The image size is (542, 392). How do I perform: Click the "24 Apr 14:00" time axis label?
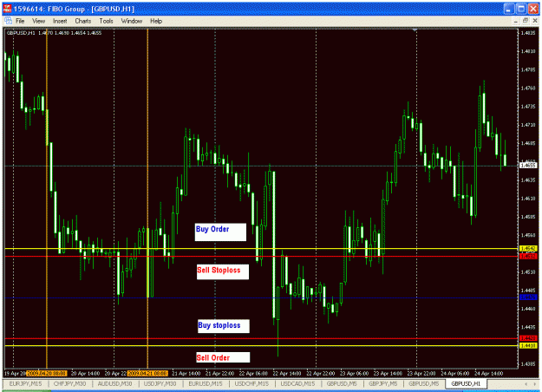(489, 373)
